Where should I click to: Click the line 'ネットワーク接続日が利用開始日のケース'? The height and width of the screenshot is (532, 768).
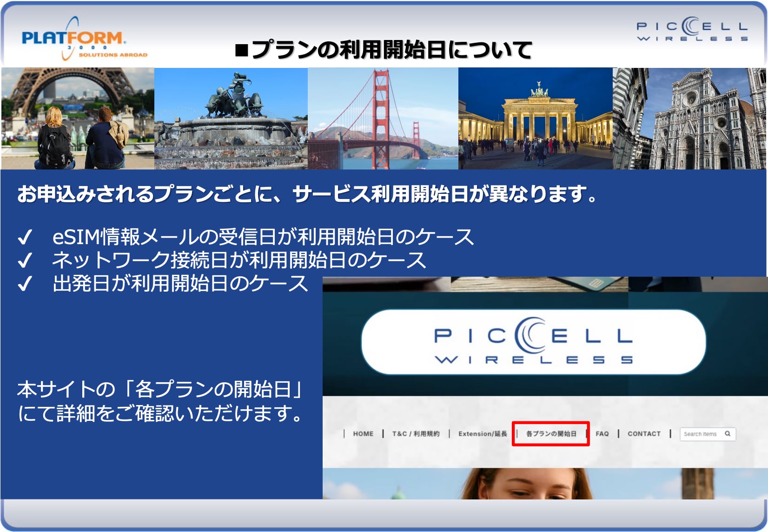239,260
